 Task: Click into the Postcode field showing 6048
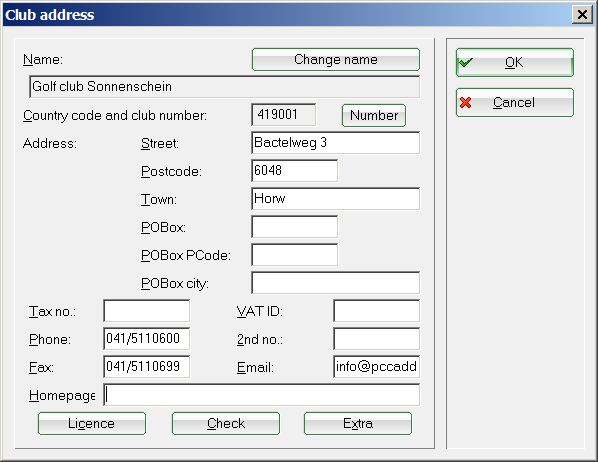tap(294, 171)
